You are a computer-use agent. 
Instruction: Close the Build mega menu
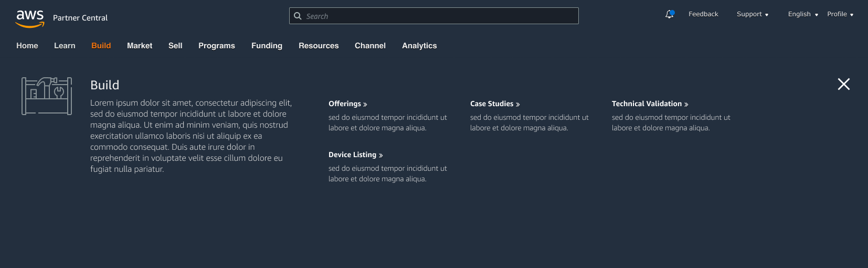click(x=843, y=84)
